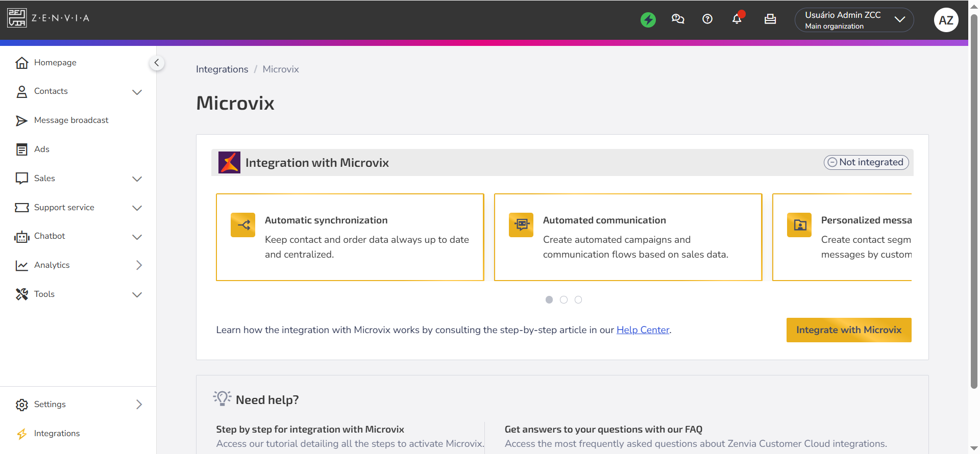Click the Automatic synchronization card icon
980x454 pixels.
click(243, 225)
